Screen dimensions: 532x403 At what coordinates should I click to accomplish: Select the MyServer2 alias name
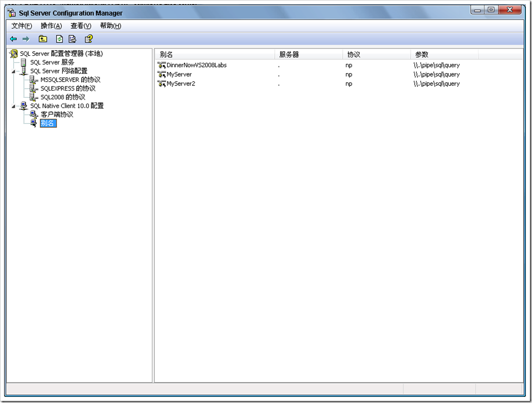(181, 83)
